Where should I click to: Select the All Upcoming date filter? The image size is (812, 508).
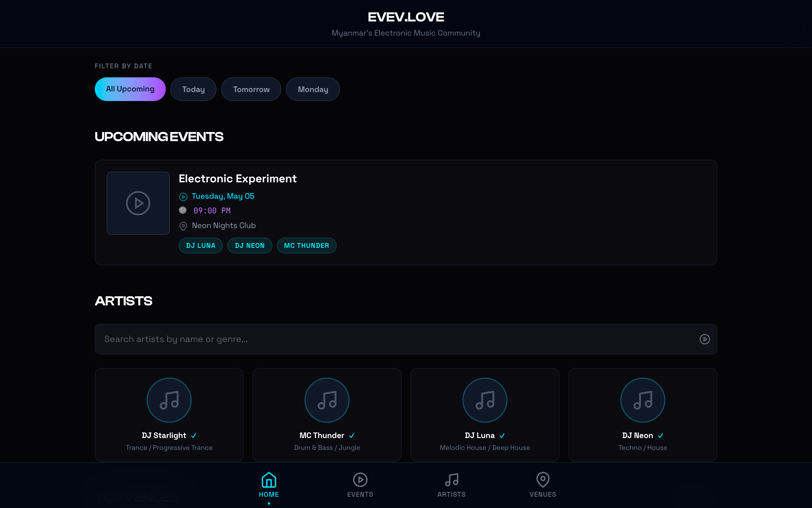tap(130, 89)
